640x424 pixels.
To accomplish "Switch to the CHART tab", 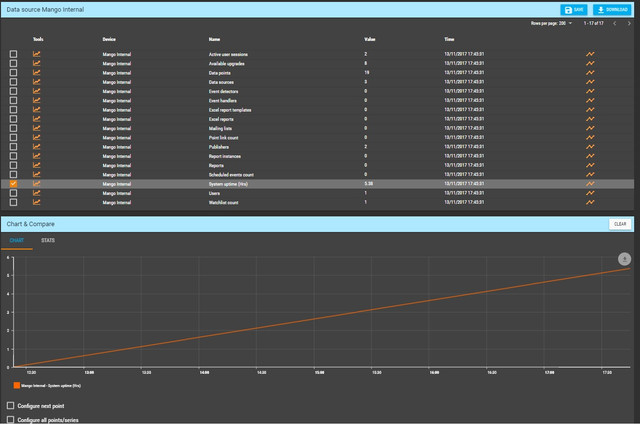I will pos(17,240).
